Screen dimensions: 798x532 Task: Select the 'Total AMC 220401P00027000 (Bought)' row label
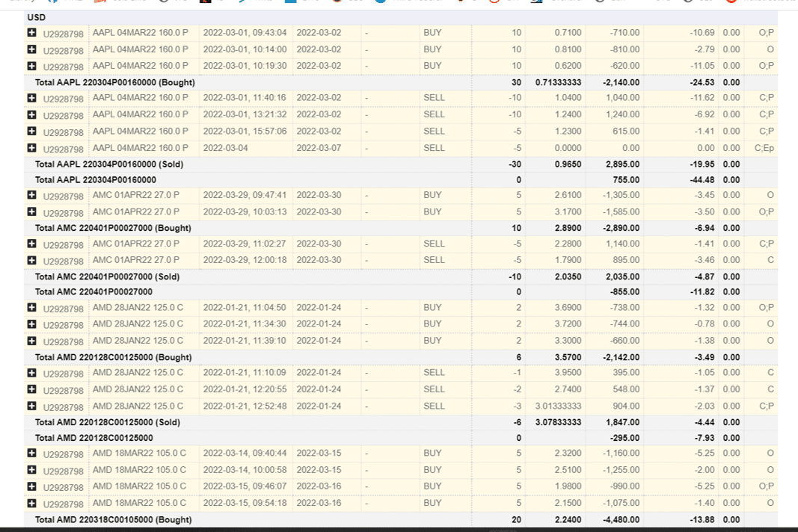pos(113,228)
